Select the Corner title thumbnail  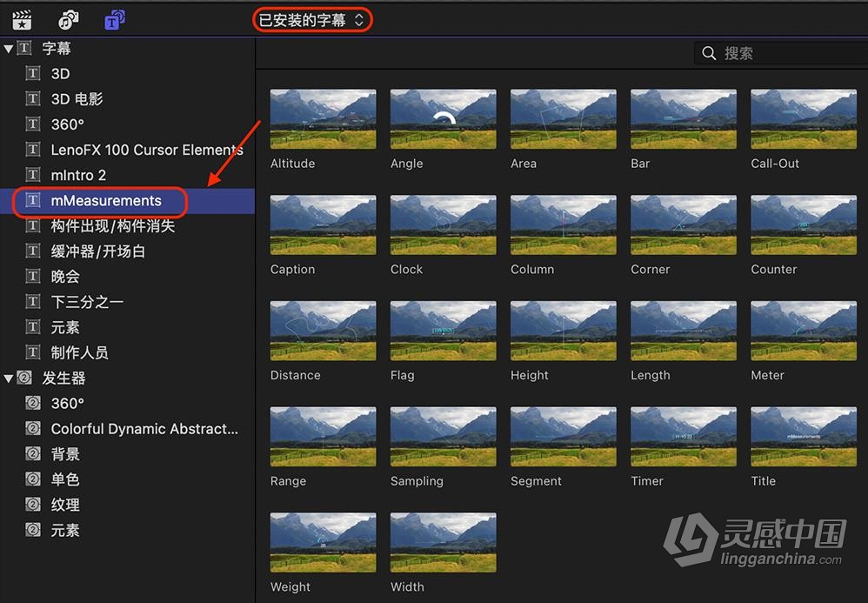[x=684, y=224]
